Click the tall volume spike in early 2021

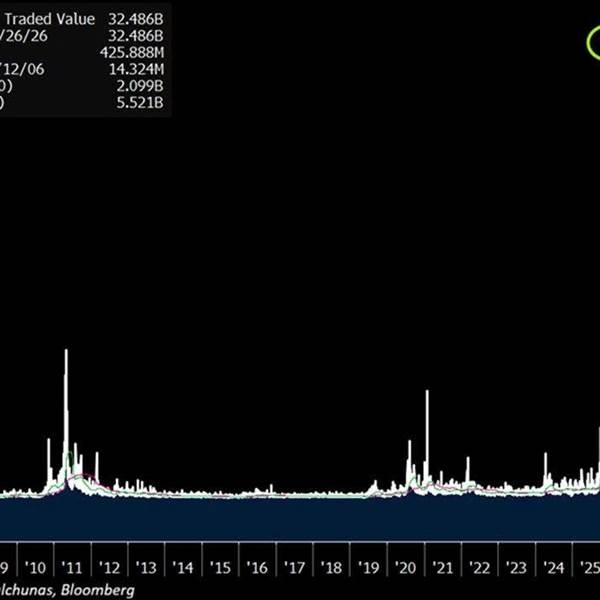point(427,436)
